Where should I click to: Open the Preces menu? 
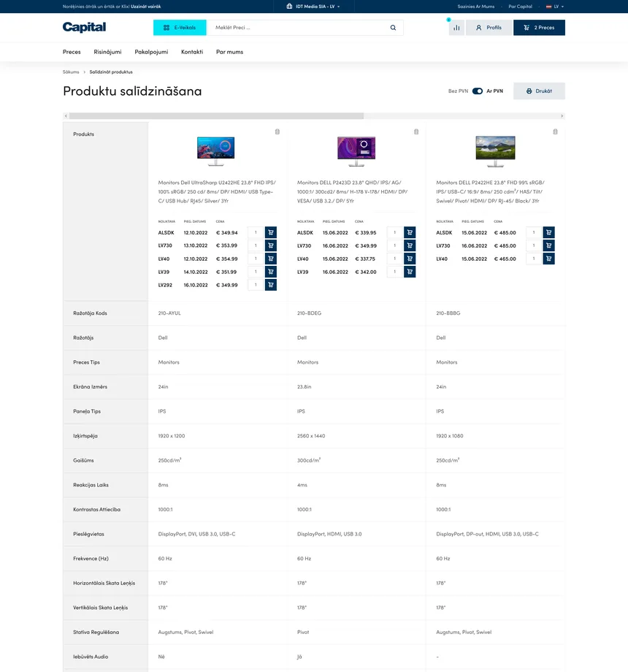72,52
